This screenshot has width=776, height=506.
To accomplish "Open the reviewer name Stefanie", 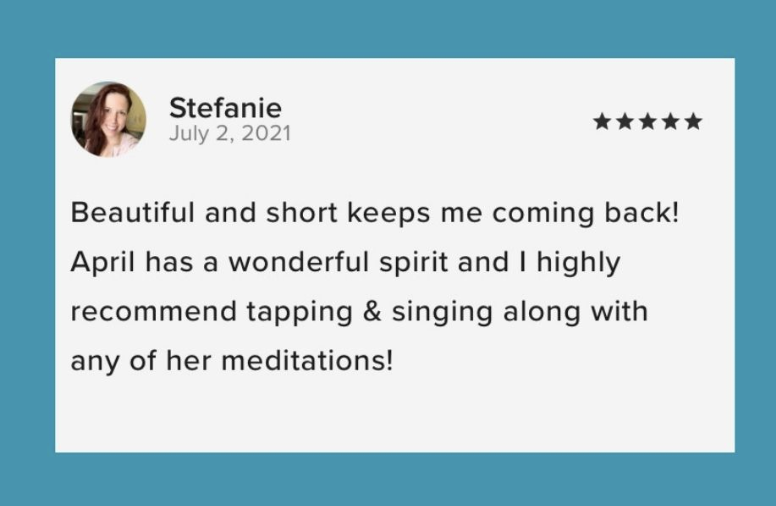I will click(x=226, y=108).
